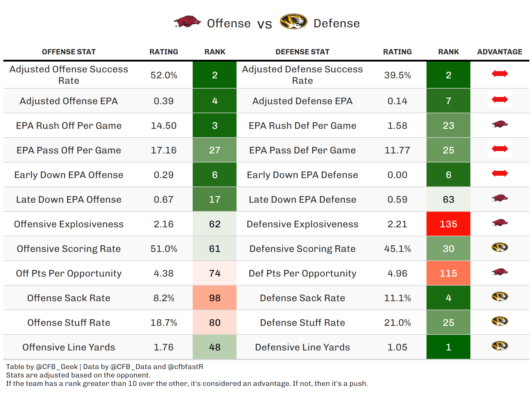Screen dimensions: 532x394
Task: Click the Razorback icon in the Explosiveness row
Action: coord(500,223)
